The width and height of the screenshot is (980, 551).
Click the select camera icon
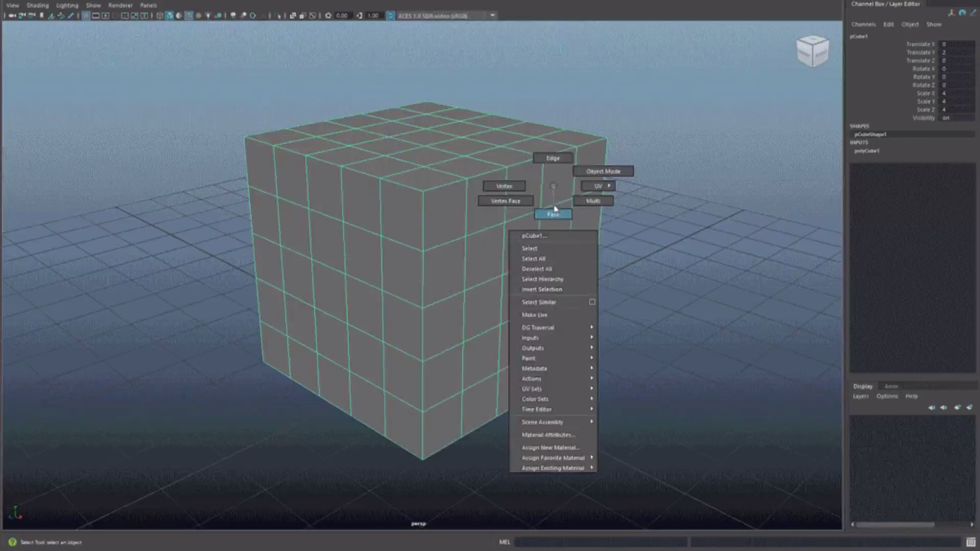click(12, 16)
